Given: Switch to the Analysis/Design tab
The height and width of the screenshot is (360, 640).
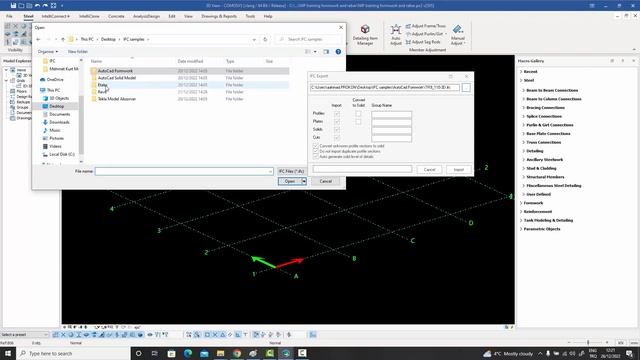Looking at the screenshot, I should click(x=146, y=16).
